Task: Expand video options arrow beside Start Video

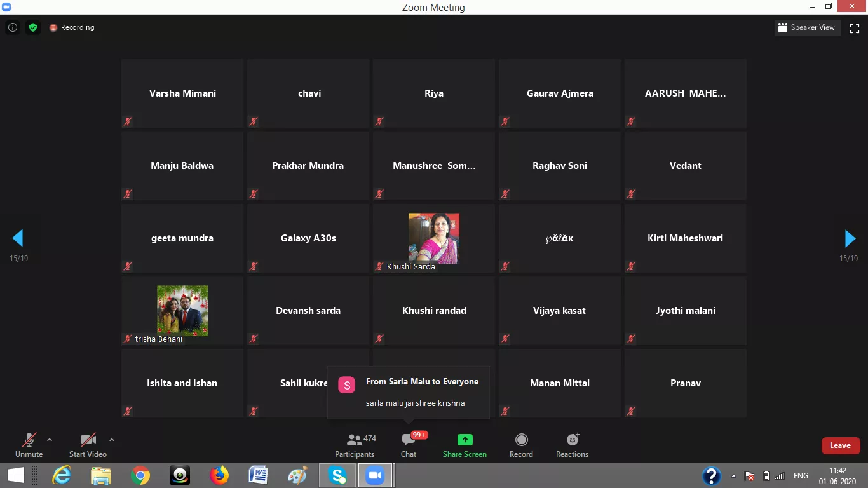Action: click(x=112, y=440)
